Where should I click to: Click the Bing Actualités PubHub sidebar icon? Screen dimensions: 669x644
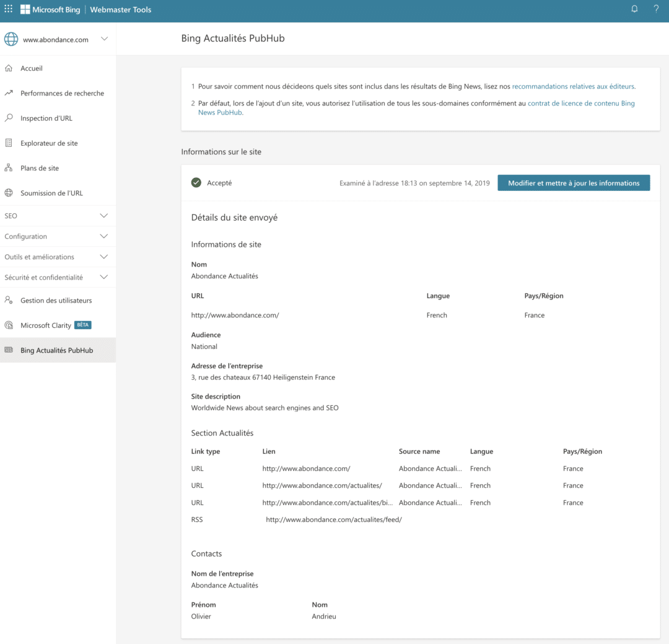click(10, 350)
